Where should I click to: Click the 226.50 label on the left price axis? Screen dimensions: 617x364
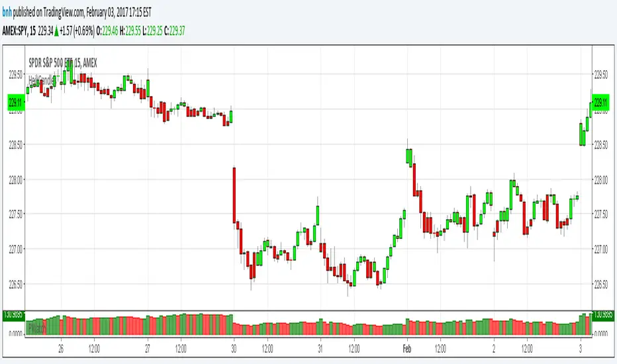[x=15, y=284]
